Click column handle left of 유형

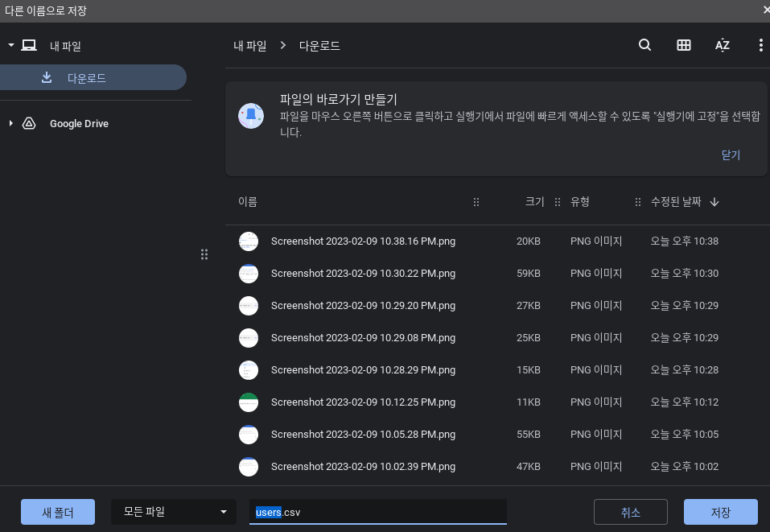click(558, 202)
